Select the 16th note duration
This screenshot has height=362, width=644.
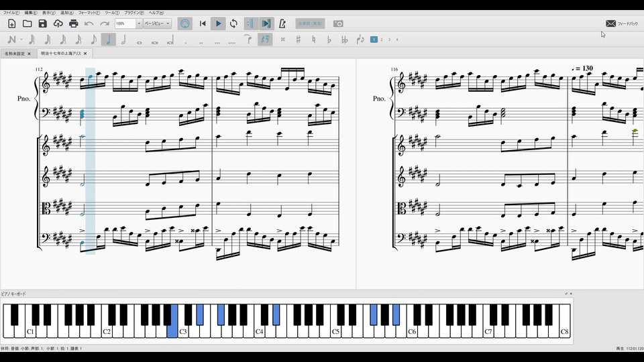[78, 40]
